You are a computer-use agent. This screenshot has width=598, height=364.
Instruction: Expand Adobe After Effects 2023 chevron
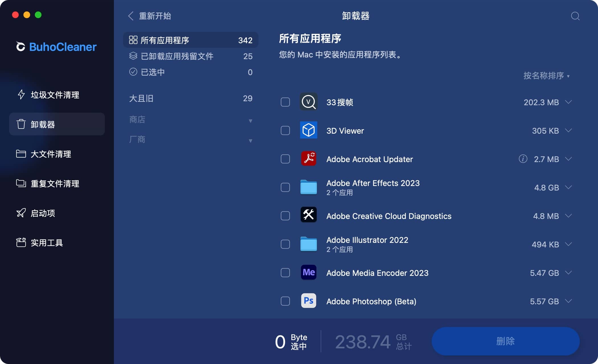pos(568,187)
